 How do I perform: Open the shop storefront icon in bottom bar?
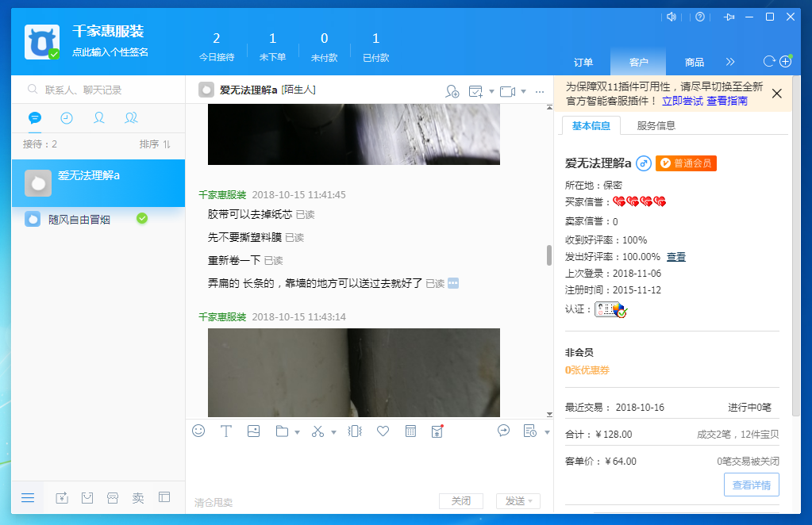113,497
